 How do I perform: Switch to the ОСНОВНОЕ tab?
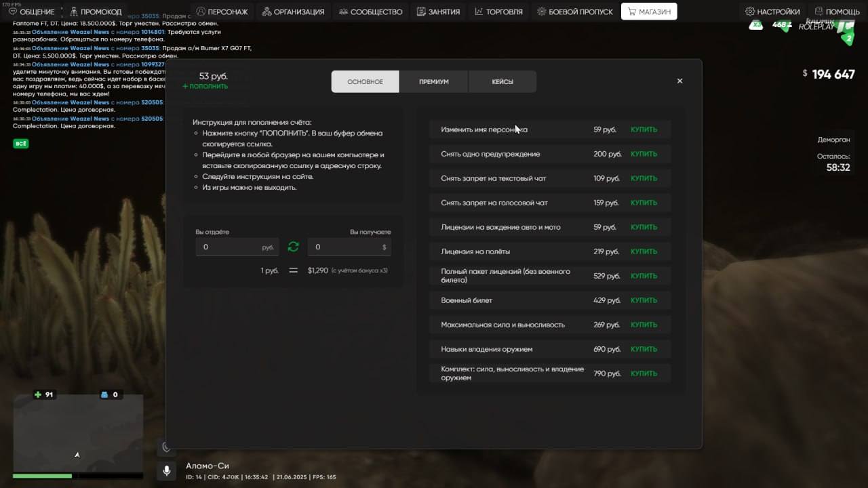tap(365, 81)
